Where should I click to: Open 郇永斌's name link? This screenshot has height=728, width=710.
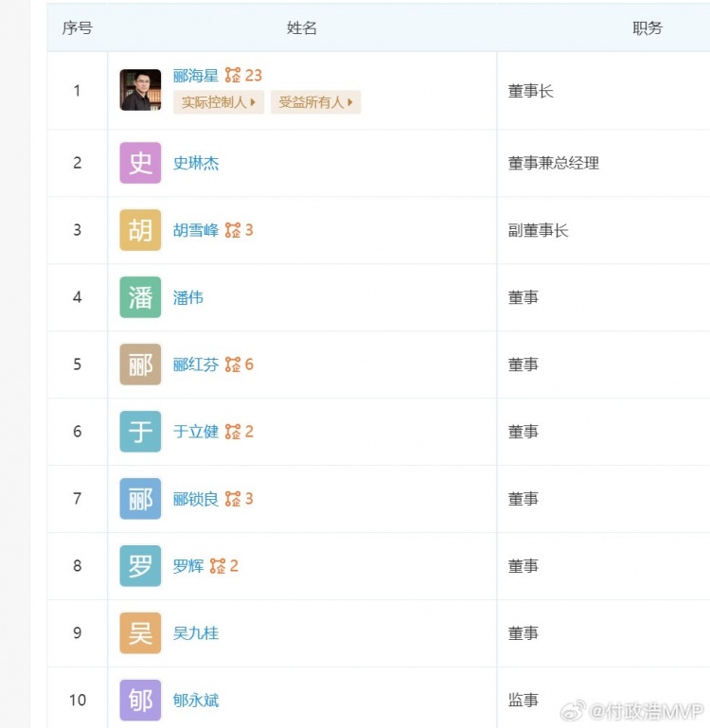(196, 701)
